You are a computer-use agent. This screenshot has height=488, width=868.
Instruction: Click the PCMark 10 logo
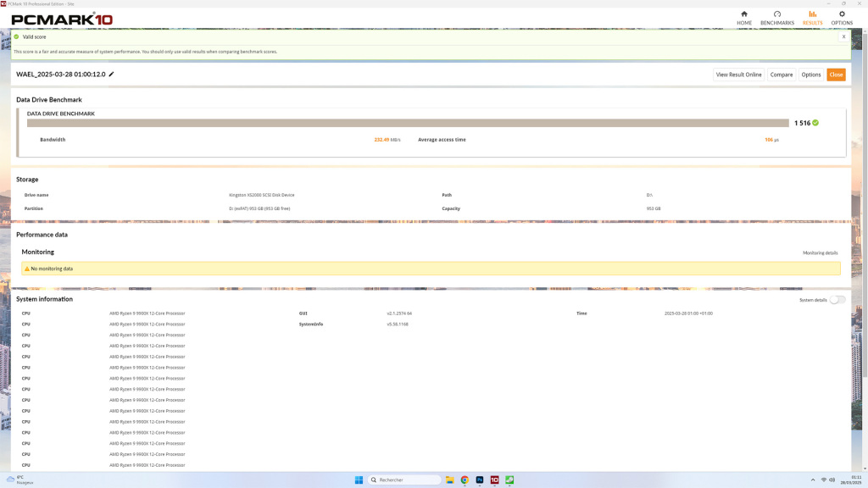(61, 19)
